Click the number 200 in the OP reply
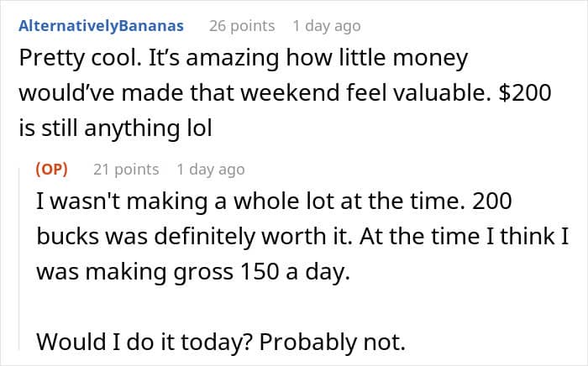The height and width of the screenshot is (366, 588). pyautogui.click(x=492, y=201)
